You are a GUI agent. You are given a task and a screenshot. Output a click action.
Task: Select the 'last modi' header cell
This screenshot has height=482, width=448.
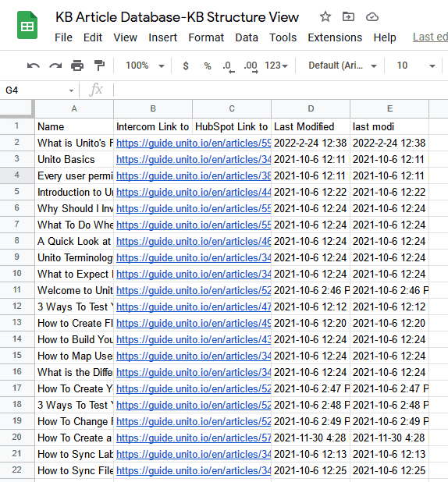click(389, 126)
